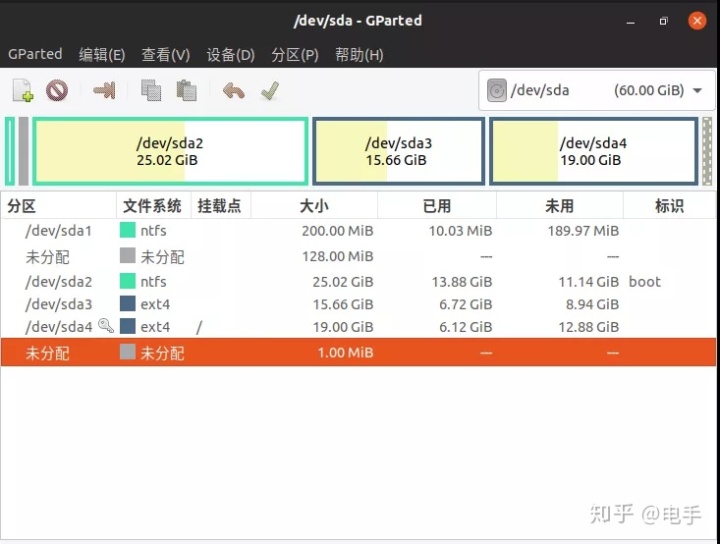Click the 8.94 GiB unused value
The image size is (720, 544).
point(592,304)
